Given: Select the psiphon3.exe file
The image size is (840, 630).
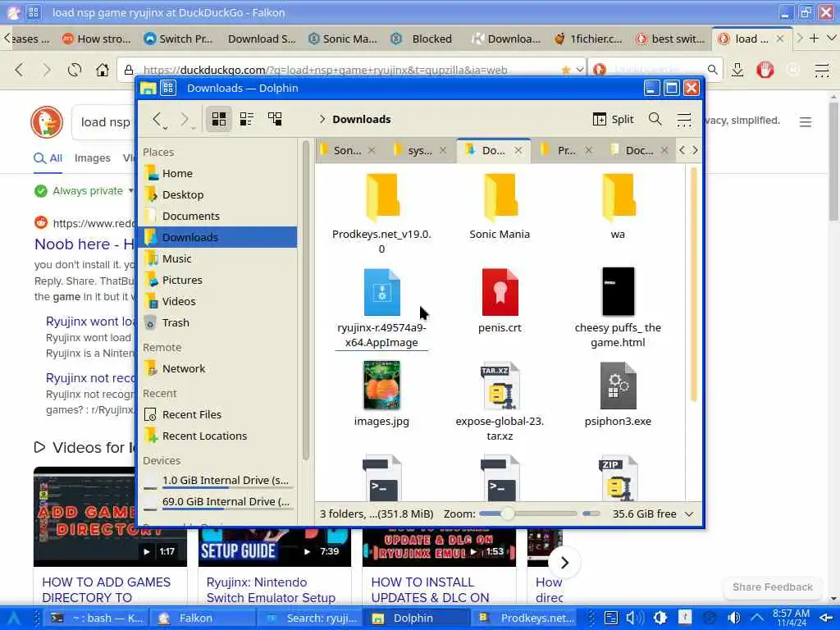Looking at the screenshot, I should [x=618, y=394].
